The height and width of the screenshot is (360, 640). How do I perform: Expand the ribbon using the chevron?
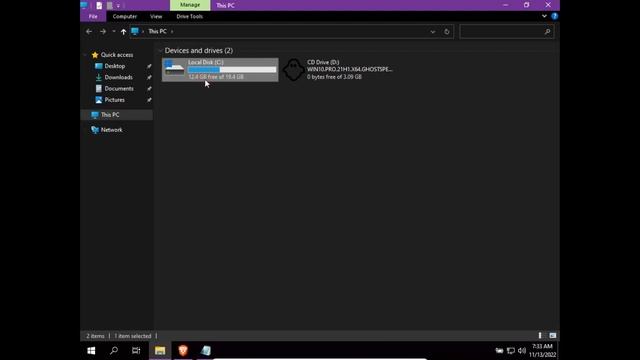(x=544, y=16)
